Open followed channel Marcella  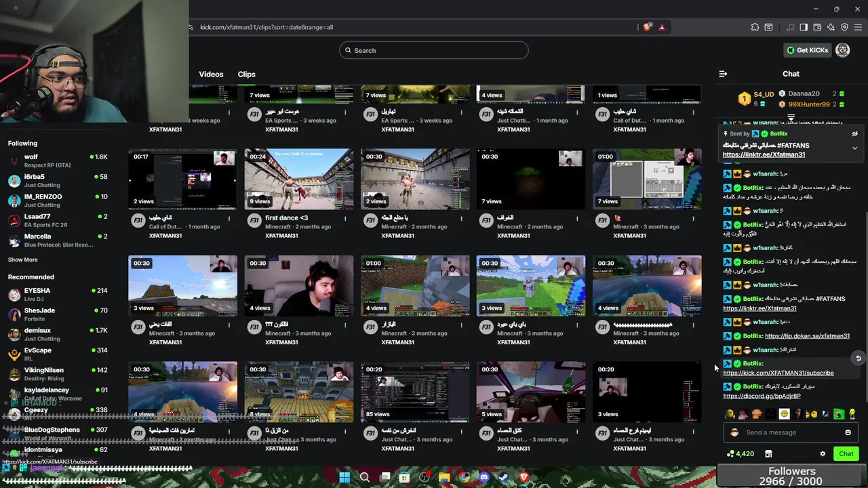point(58,241)
